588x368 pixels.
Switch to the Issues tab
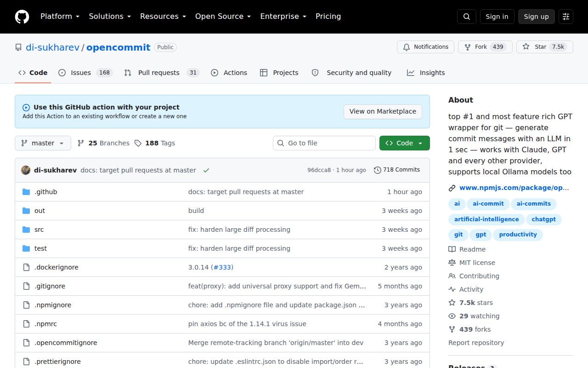85,73
